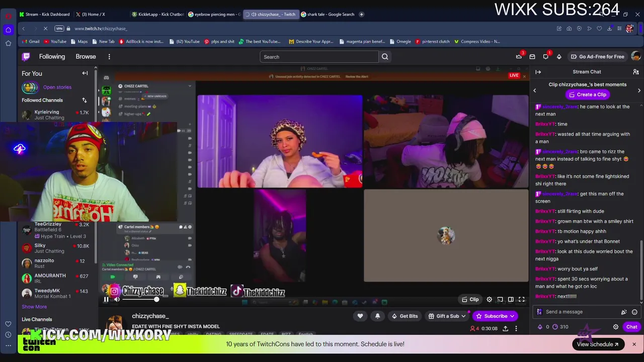
Task: Pause the stream playback
Action: pyautogui.click(x=106, y=300)
